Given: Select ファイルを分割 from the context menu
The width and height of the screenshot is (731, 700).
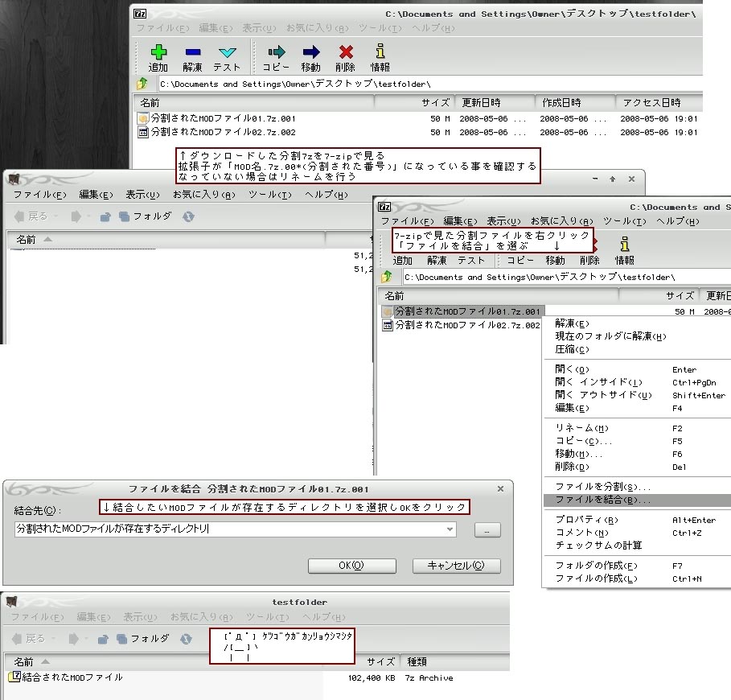Looking at the screenshot, I should (603, 487).
